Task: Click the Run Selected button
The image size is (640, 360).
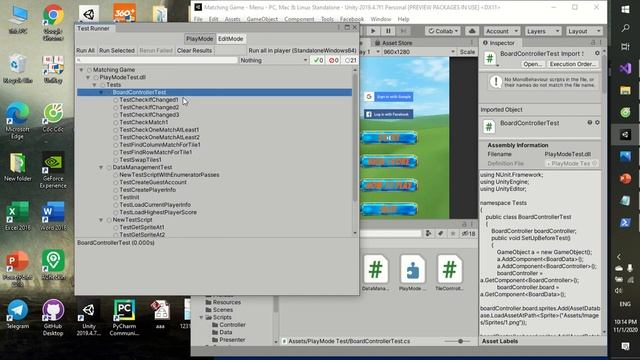Action: [117, 50]
